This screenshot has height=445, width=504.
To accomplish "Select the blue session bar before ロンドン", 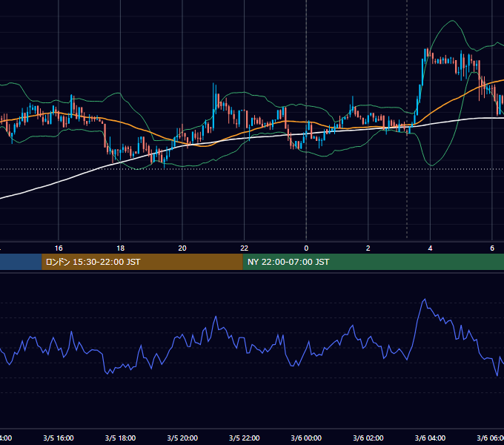I will click(x=21, y=262).
